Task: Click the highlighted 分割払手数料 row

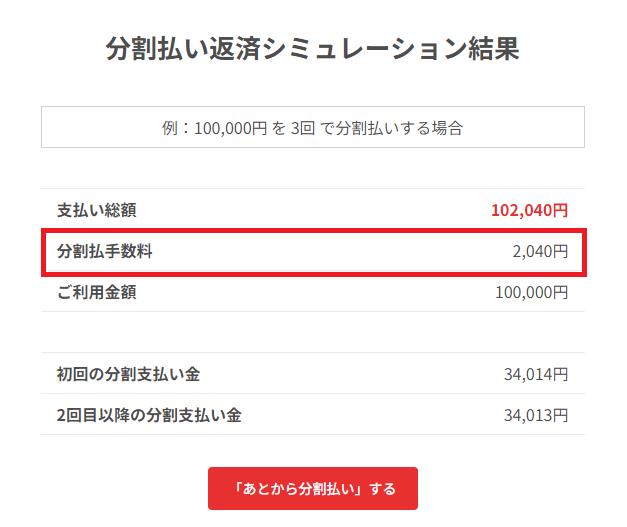Action: pos(314,252)
